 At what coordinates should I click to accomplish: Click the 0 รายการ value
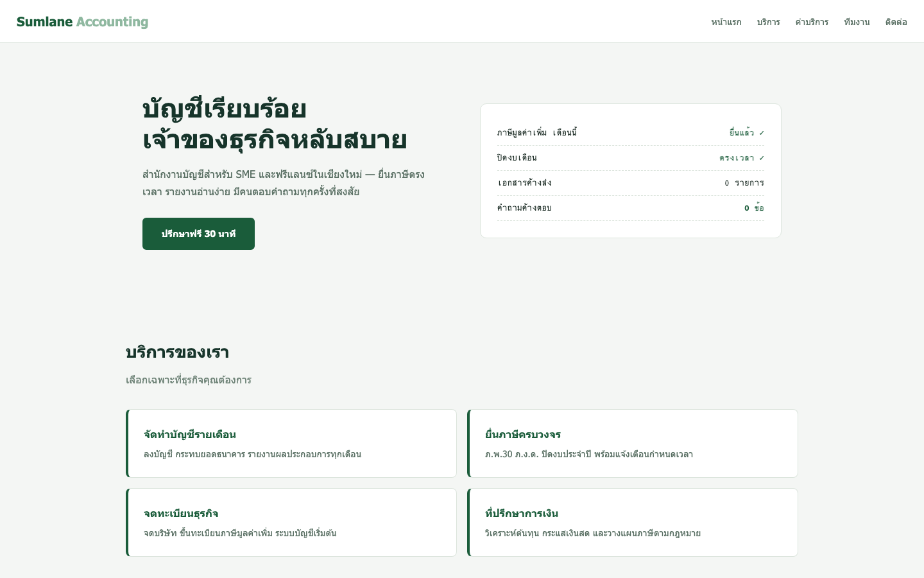744,183
